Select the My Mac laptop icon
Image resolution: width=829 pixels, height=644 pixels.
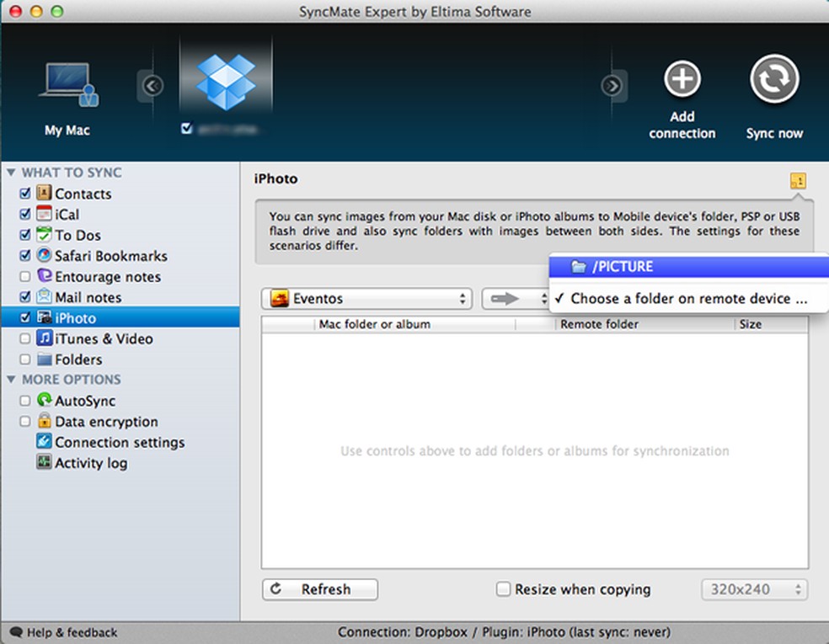(x=69, y=84)
